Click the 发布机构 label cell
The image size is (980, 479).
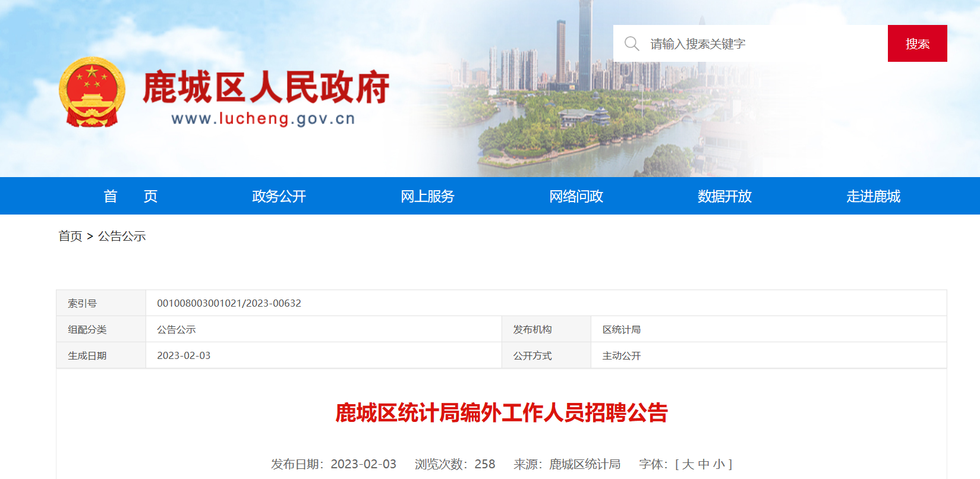[x=546, y=329]
